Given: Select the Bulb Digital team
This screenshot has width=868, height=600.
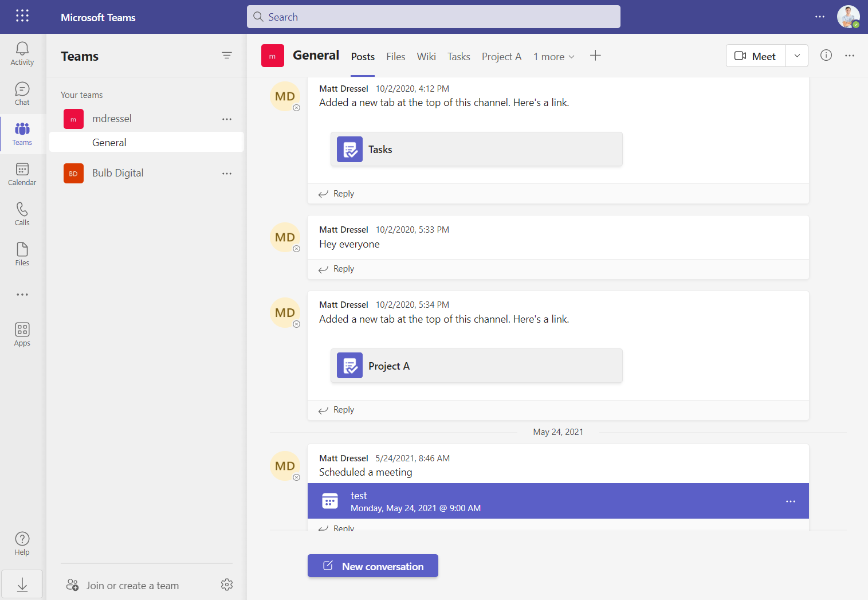Looking at the screenshot, I should click(118, 173).
